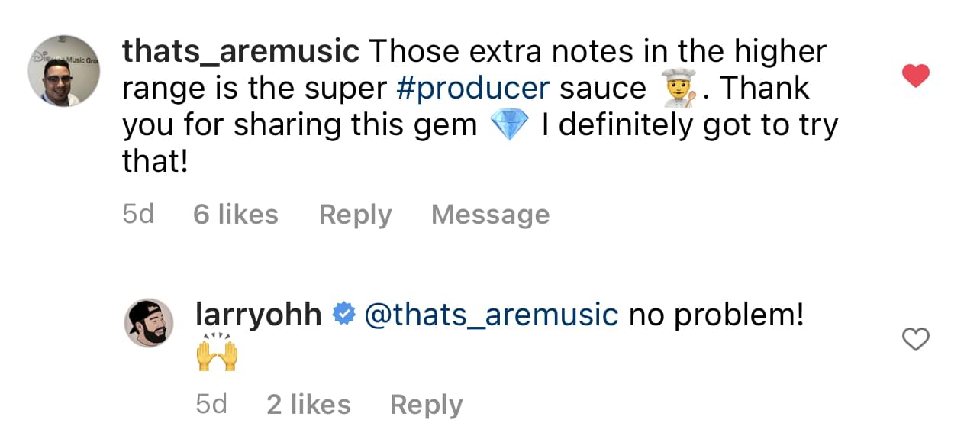
Task: View the "6 likes" list
Action: pyautogui.click(x=235, y=215)
